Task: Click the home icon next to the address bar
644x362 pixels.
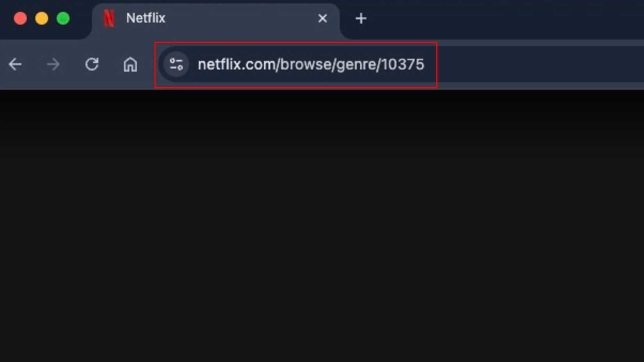Action: click(130, 65)
